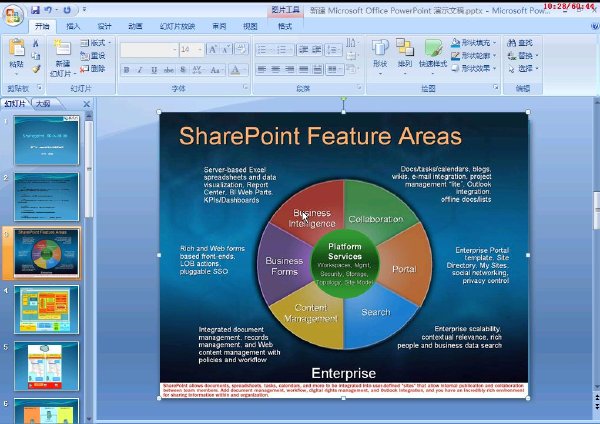The width and height of the screenshot is (600, 424).
Task: Click the New Slide icon
Action: (x=62, y=48)
